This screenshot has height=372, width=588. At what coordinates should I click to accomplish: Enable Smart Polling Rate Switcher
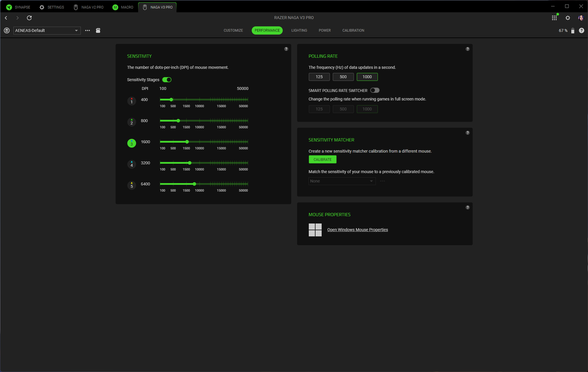point(375,90)
